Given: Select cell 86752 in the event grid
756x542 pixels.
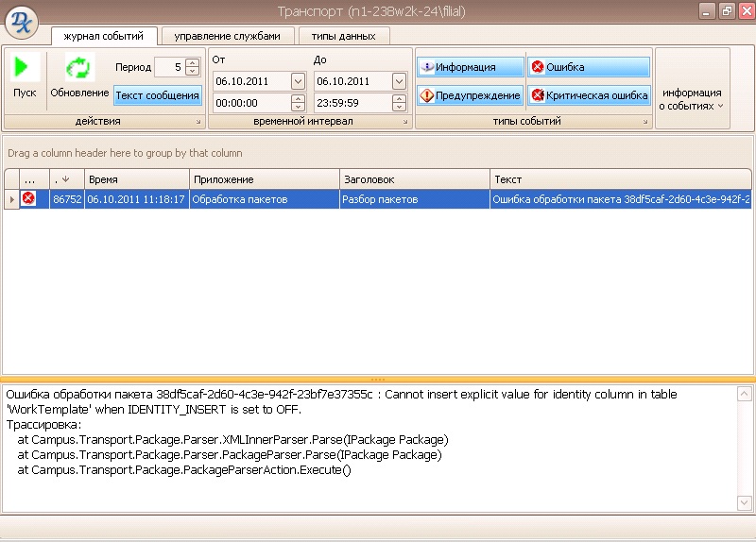Looking at the screenshot, I should (67, 199).
